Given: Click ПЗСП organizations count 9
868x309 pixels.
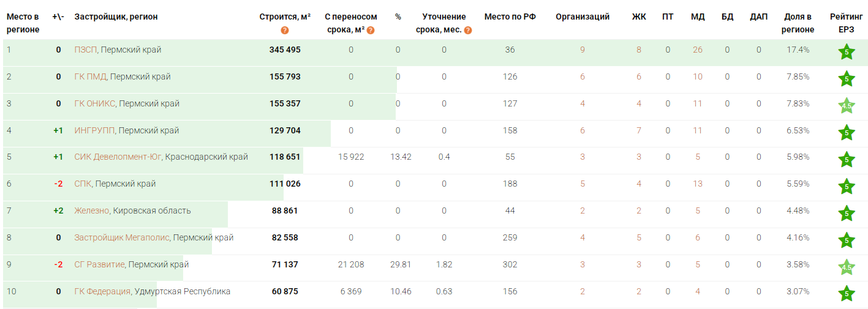Looking at the screenshot, I should [x=583, y=50].
